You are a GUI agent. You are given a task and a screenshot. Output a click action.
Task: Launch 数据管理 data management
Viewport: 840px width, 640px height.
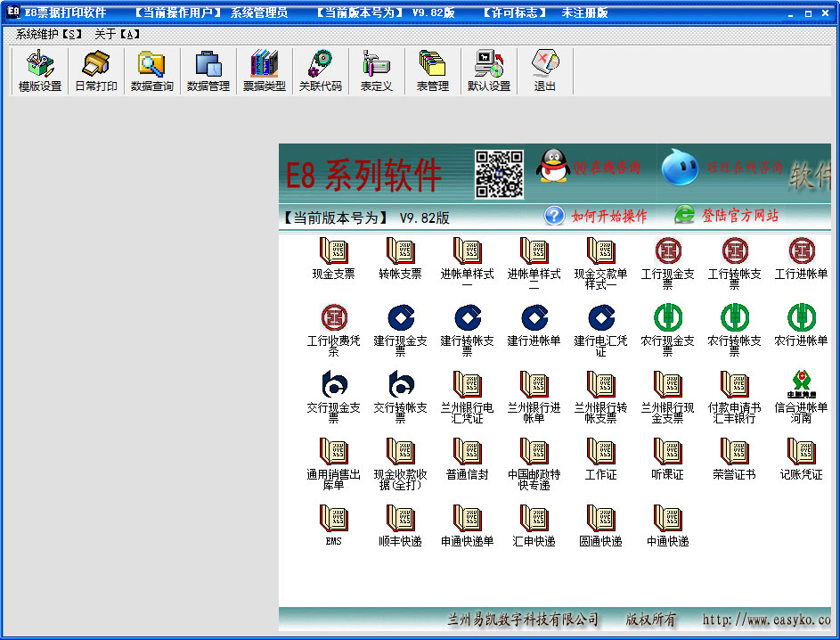208,71
